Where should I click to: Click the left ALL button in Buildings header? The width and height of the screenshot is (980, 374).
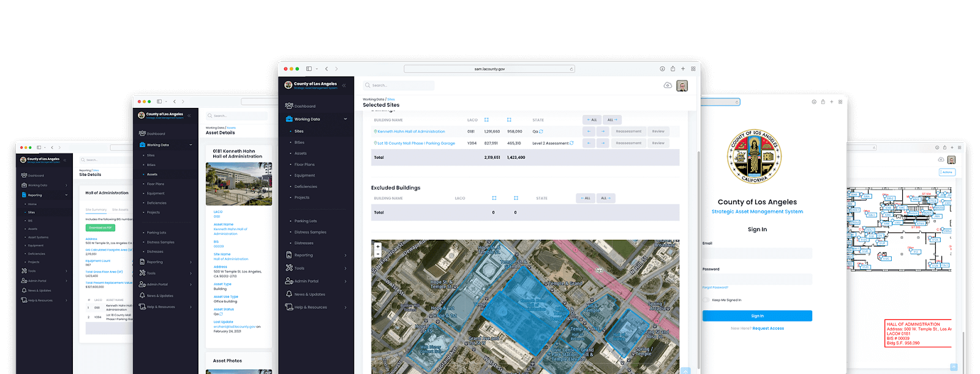(x=592, y=120)
